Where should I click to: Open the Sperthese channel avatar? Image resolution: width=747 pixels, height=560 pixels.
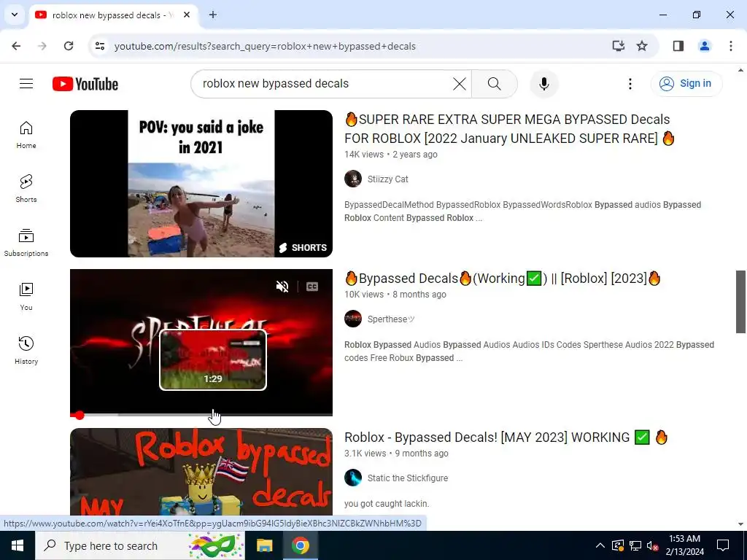point(353,319)
